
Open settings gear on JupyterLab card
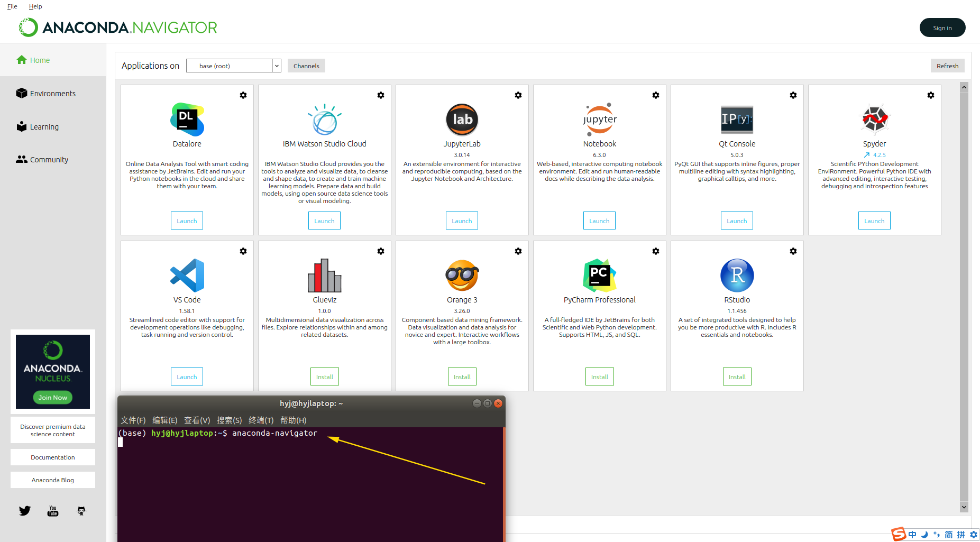pos(518,95)
